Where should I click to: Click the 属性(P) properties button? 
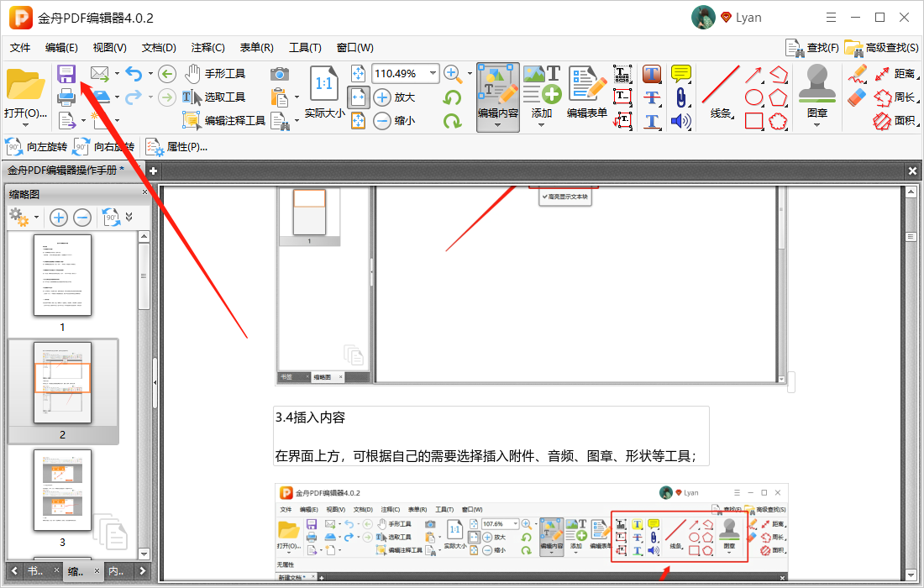(x=176, y=147)
